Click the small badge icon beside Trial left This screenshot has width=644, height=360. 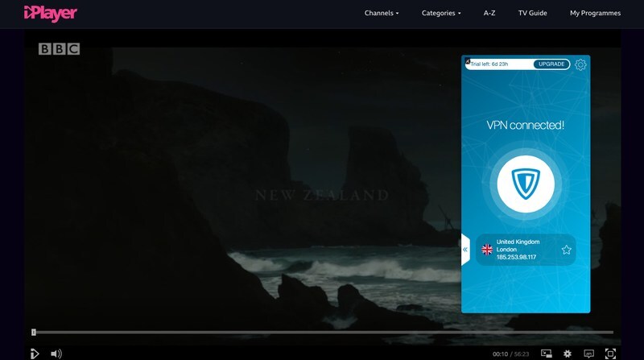pyautogui.click(x=468, y=61)
